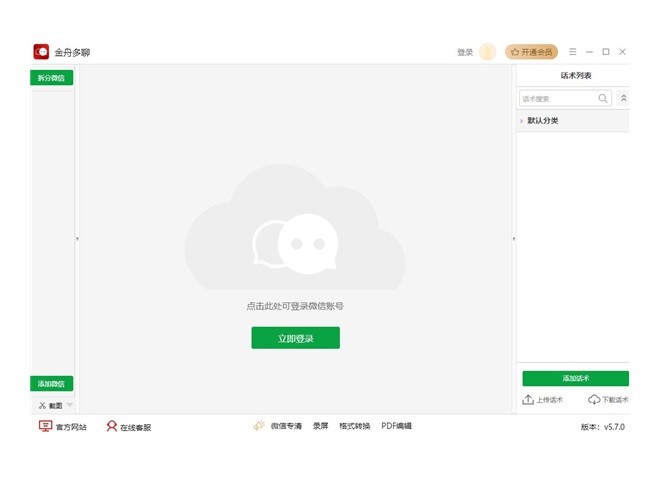Click the 立即登录 green button

coord(296,338)
